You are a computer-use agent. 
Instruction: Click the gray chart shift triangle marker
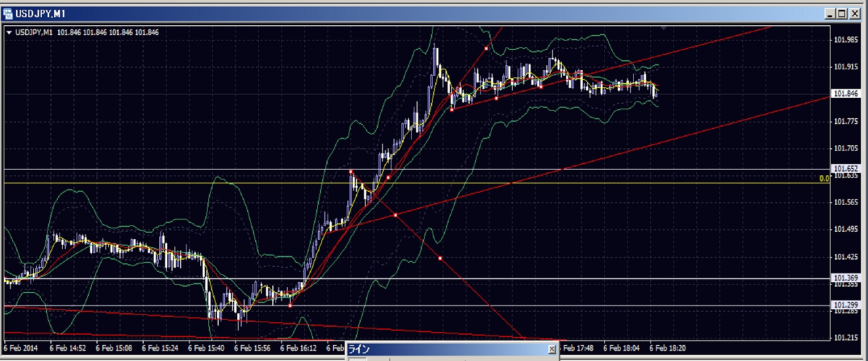pyautogui.click(x=663, y=28)
